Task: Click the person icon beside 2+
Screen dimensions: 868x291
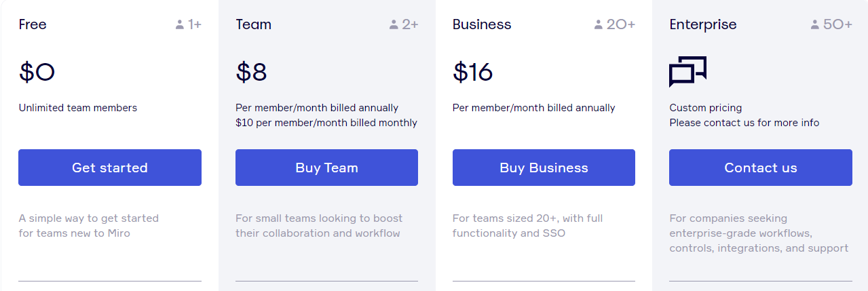Action: click(394, 25)
